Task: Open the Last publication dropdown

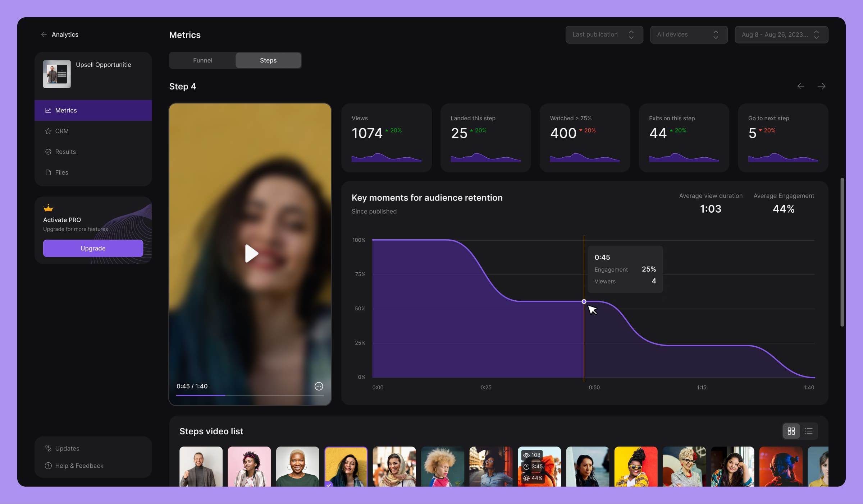Action: point(604,34)
